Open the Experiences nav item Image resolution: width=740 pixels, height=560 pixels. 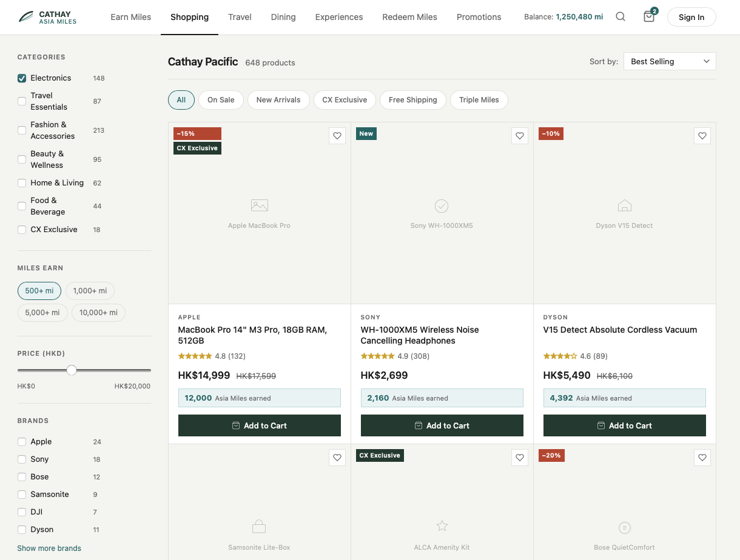coord(339,17)
